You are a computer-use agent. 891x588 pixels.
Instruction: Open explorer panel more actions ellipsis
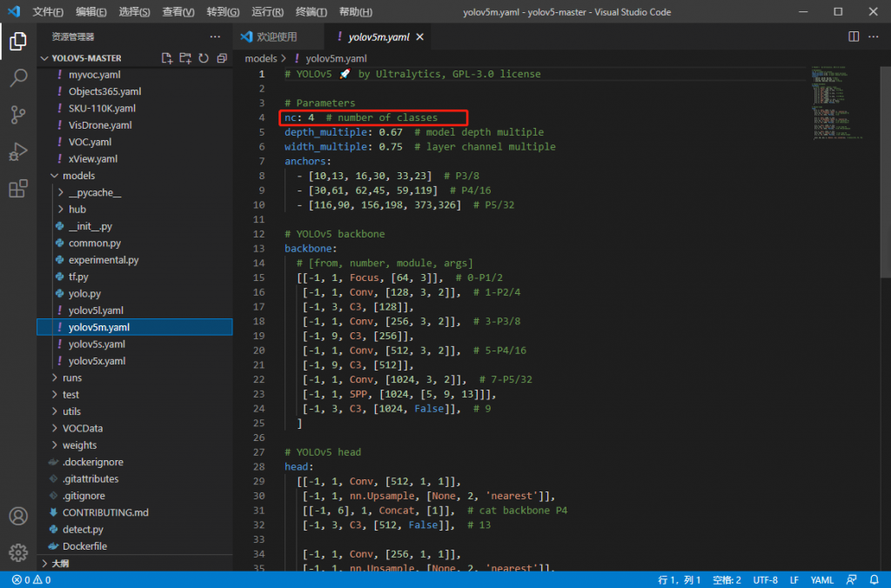215,37
